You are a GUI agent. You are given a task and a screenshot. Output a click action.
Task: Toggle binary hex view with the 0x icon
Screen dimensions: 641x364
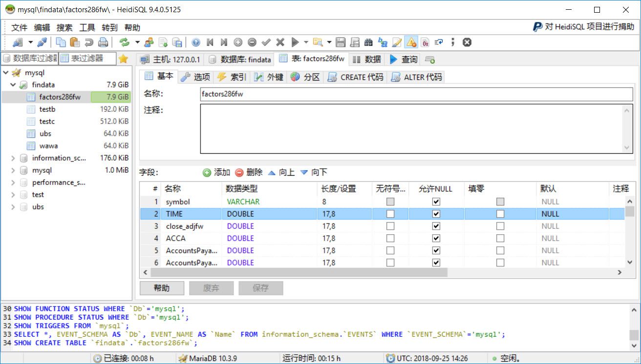click(x=425, y=42)
